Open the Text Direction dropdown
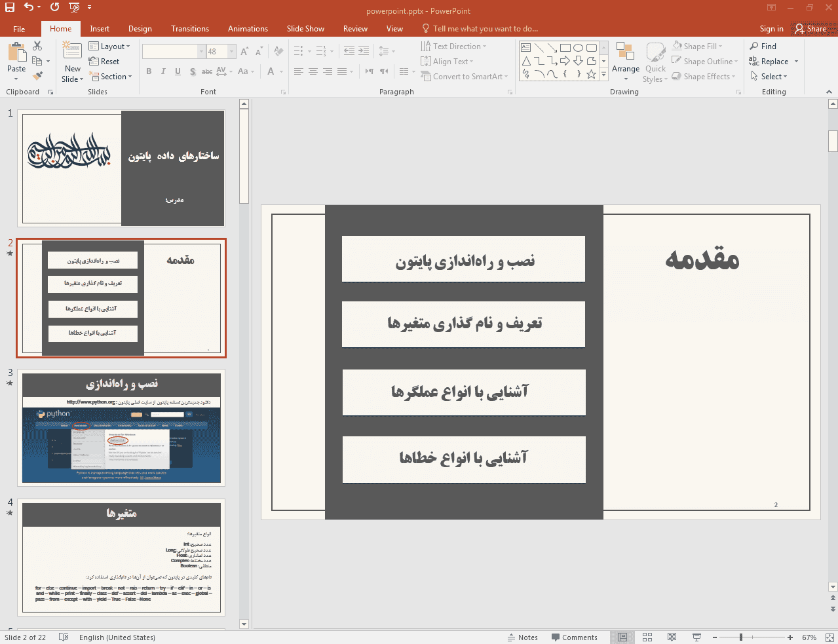The image size is (838, 644). coord(453,46)
